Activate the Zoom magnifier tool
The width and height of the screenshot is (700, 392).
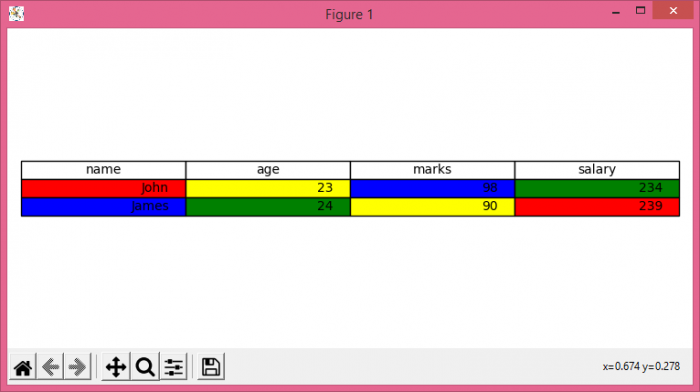tap(145, 367)
